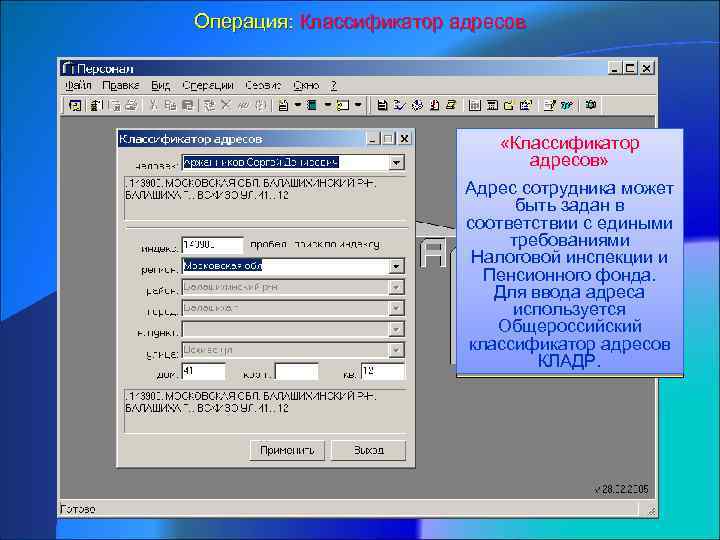Expand the employee (человек) name combo box
The image size is (720, 540).
point(396,163)
